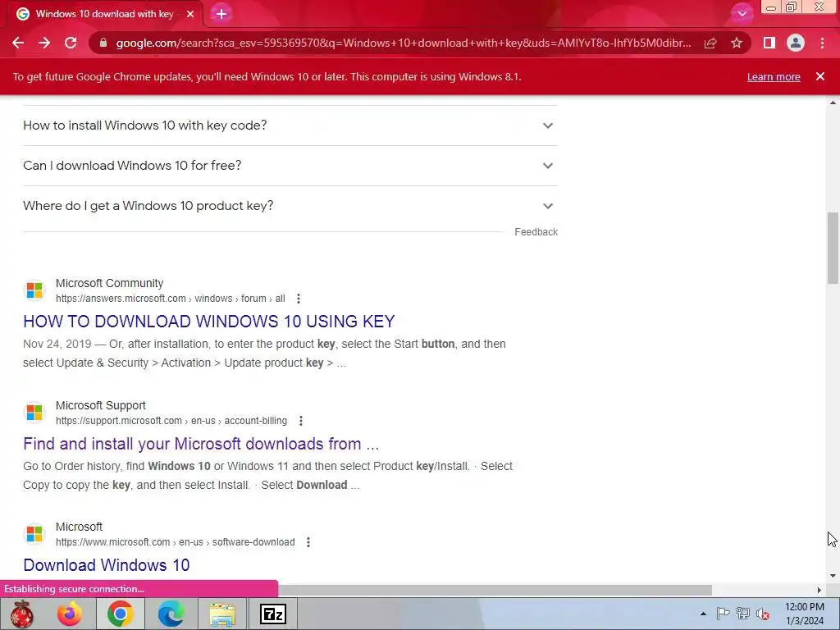This screenshot has width=840, height=630.
Task: Click the vertical scrollbar down arrow
Action: (833, 576)
